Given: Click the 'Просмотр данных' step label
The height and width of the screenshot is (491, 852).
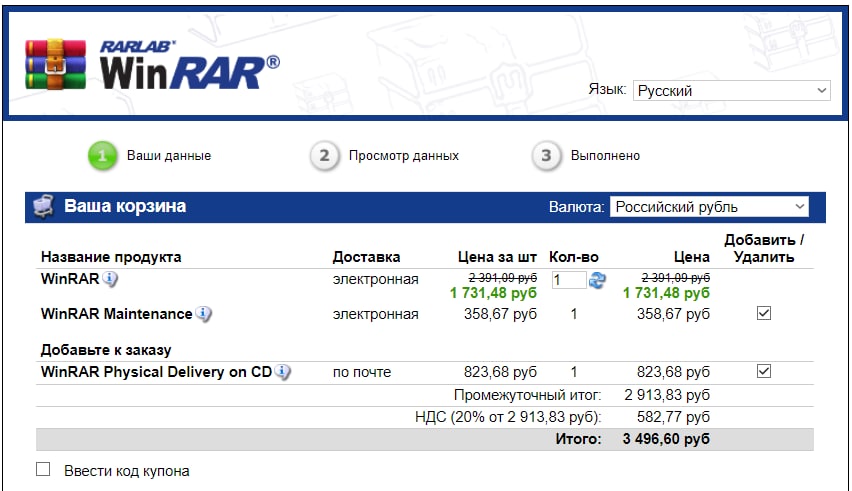Looking at the screenshot, I should coord(404,156).
